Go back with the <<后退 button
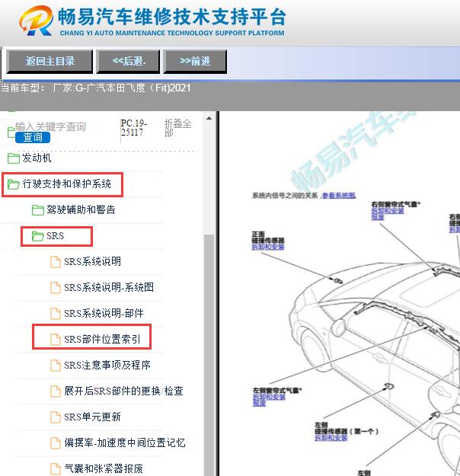Viewport: 460px width, 476px height. click(x=128, y=62)
